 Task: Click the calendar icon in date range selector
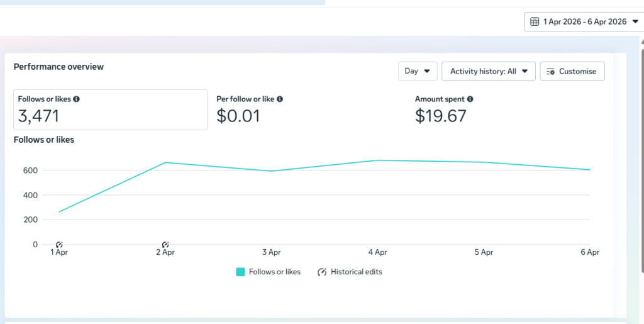pyautogui.click(x=535, y=22)
